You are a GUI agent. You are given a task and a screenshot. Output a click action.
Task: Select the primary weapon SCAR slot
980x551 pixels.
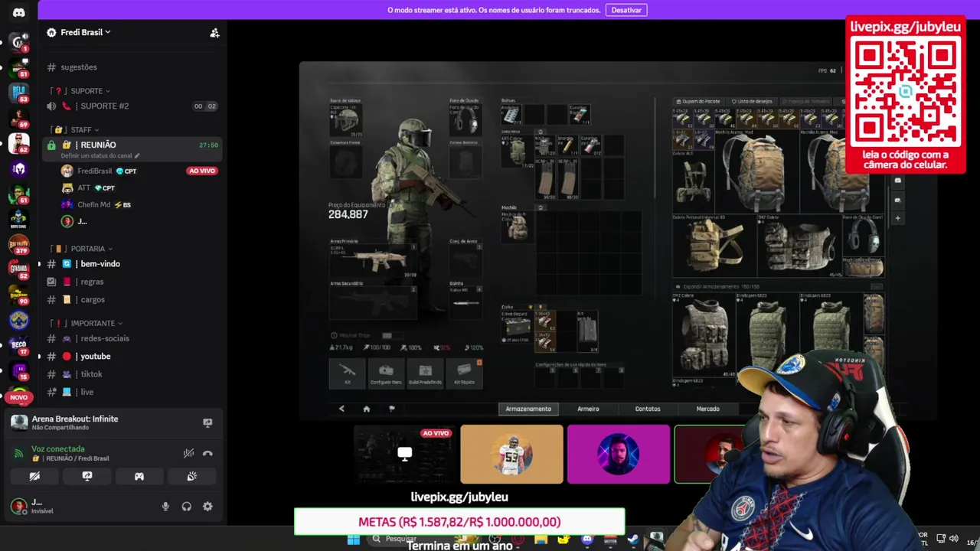point(374,259)
